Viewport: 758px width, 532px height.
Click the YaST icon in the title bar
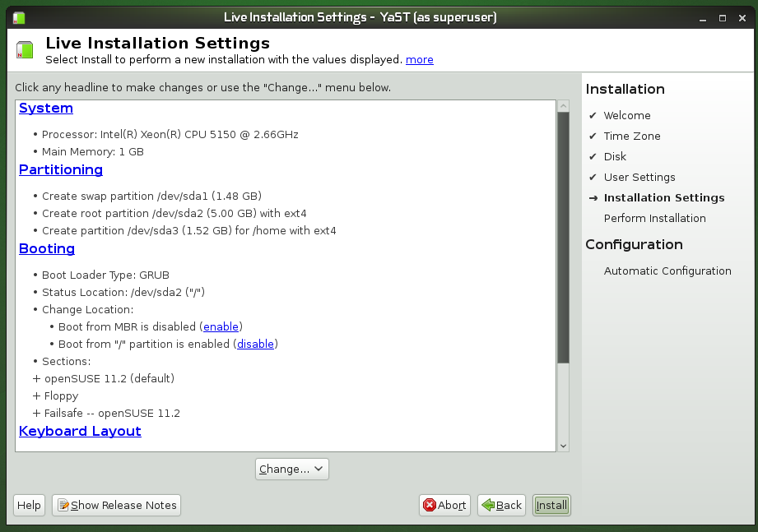tap(19, 18)
